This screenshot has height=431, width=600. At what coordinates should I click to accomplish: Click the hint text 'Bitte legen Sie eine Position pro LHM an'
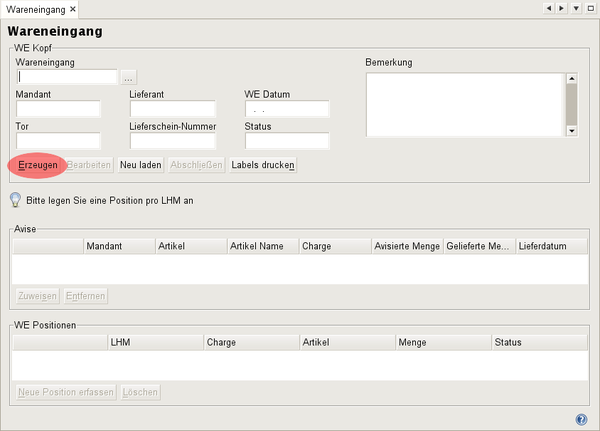pos(110,201)
